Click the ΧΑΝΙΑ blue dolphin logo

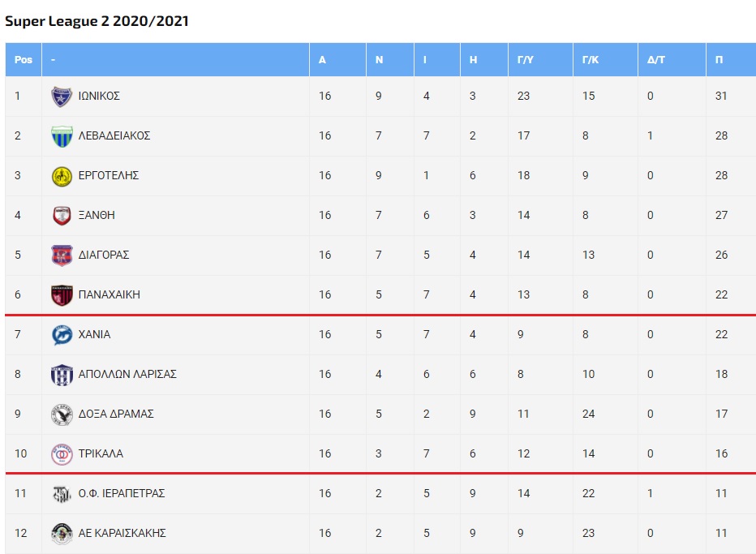(x=62, y=335)
